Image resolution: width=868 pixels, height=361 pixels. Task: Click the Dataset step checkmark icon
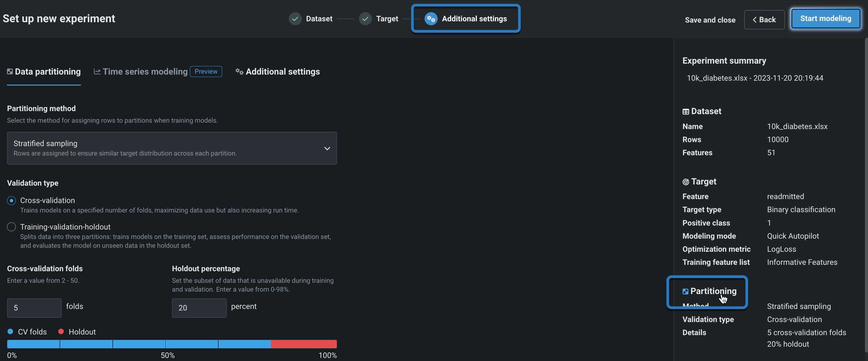coord(295,19)
